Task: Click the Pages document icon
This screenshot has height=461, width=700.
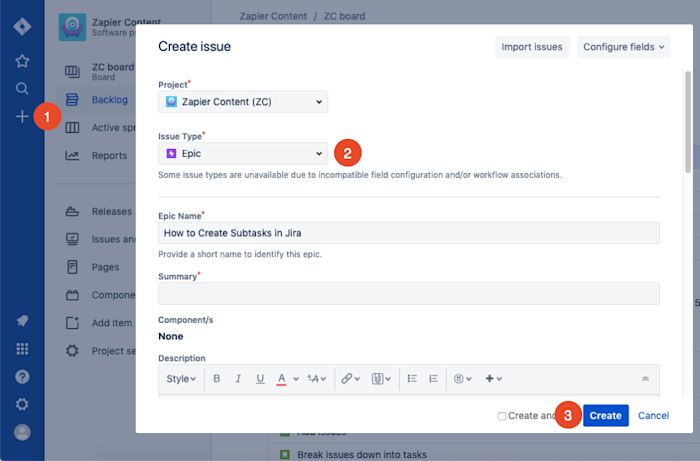Action: pos(72,267)
